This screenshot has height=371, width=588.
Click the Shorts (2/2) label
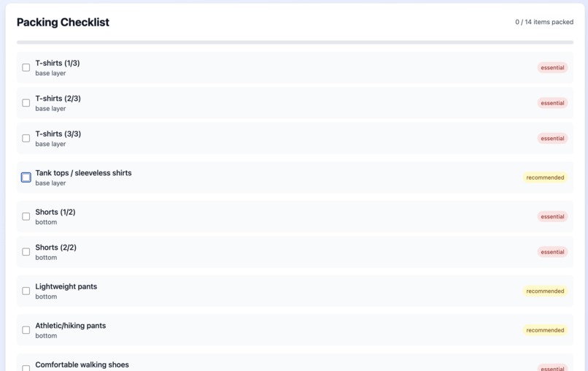55,247
